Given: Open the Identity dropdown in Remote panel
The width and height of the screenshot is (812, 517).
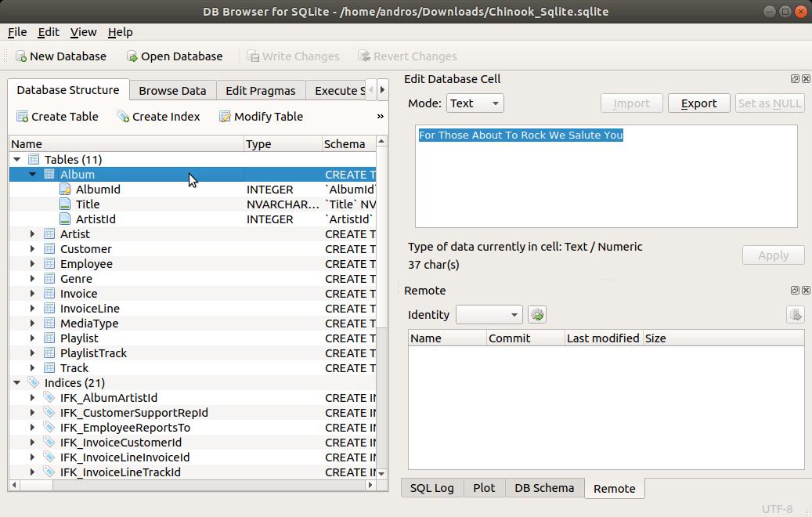Looking at the screenshot, I should [489, 314].
